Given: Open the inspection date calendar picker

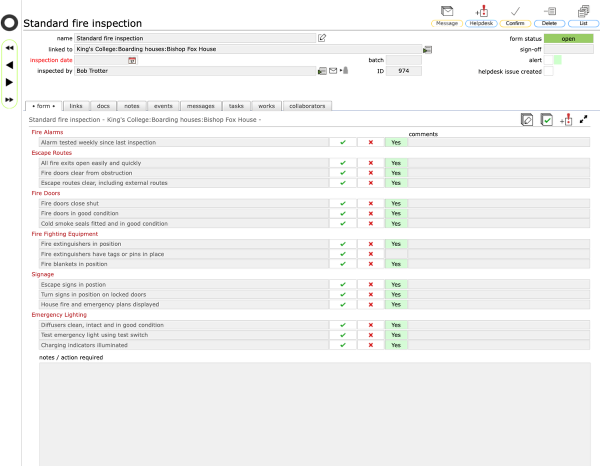Looking at the screenshot, I should (132, 60).
